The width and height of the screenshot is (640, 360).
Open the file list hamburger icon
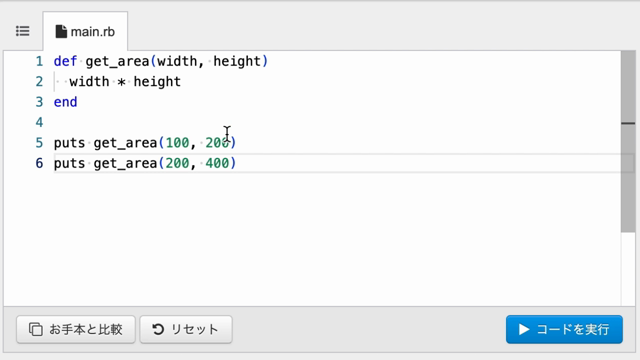[22, 31]
